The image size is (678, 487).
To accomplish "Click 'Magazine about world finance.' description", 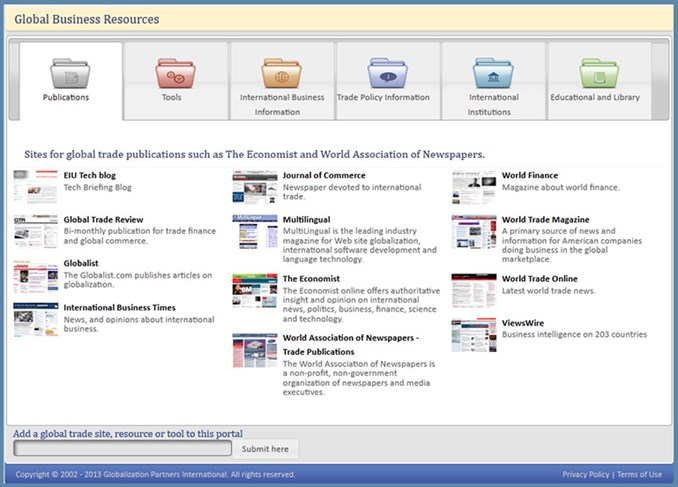I will pyautogui.click(x=561, y=187).
